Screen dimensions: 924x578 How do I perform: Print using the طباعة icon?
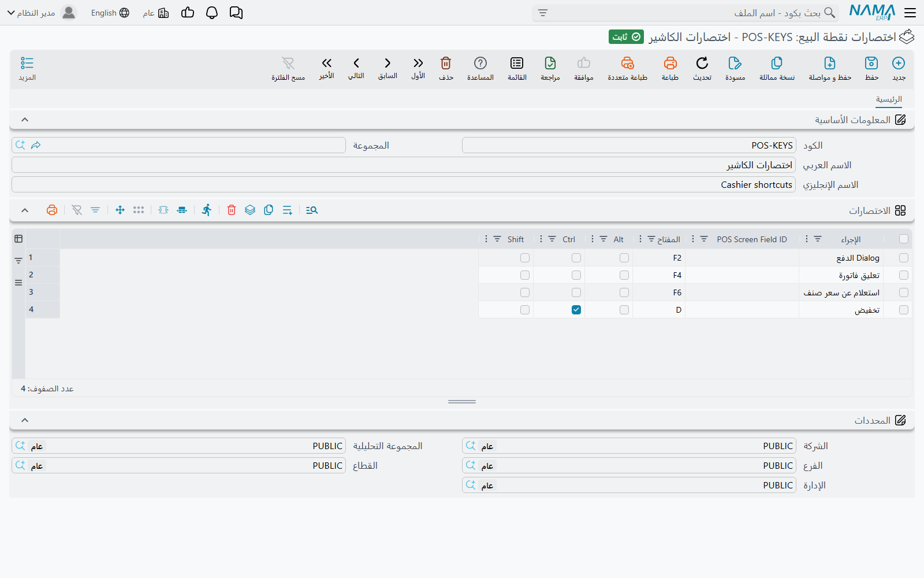coord(670,64)
